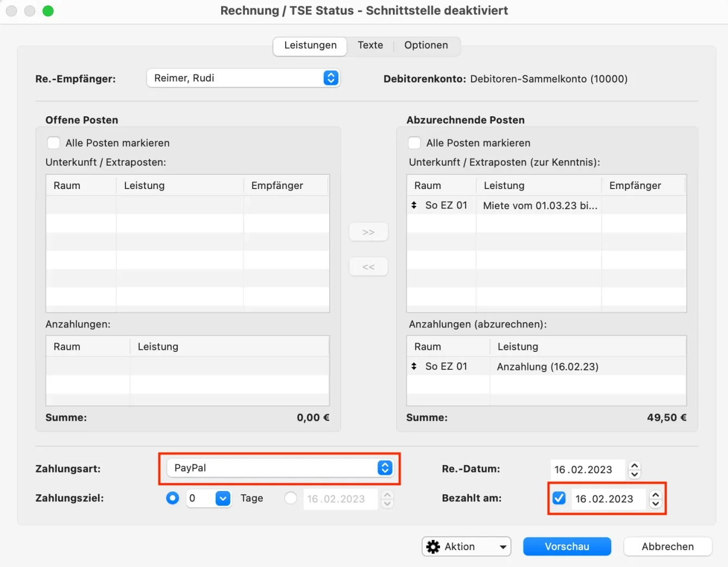Open the Zahlungsart dropdown showing PayPal

pyautogui.click(x=280, y=468)
